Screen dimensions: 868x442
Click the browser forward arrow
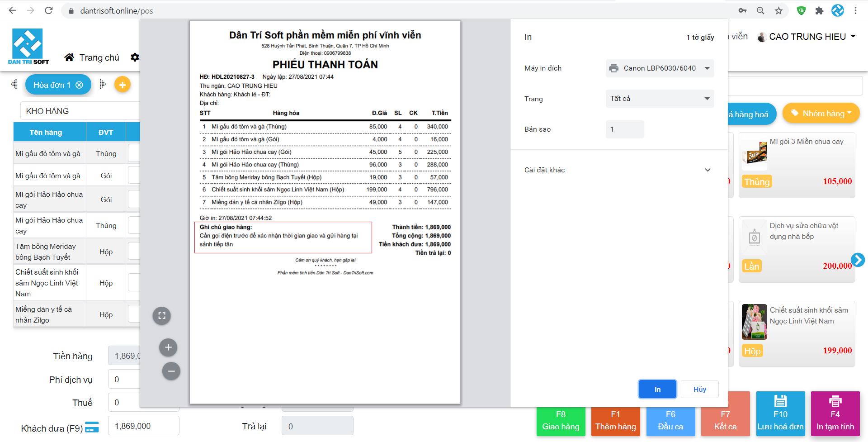pos(30,10)
